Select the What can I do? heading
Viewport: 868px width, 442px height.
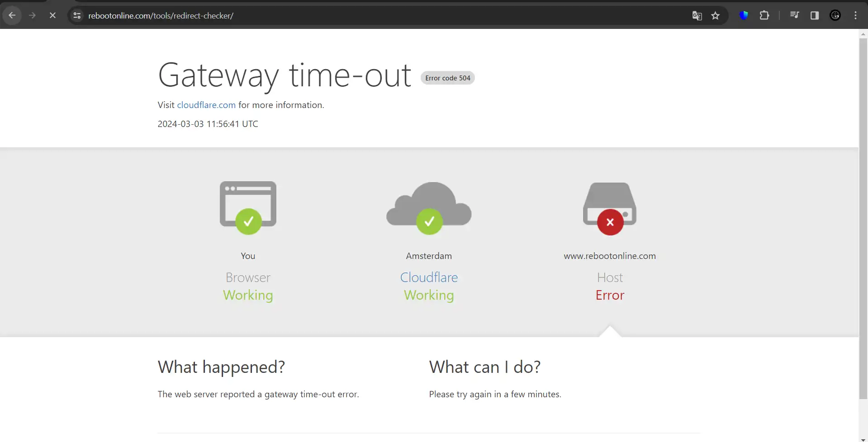[484, 367]
